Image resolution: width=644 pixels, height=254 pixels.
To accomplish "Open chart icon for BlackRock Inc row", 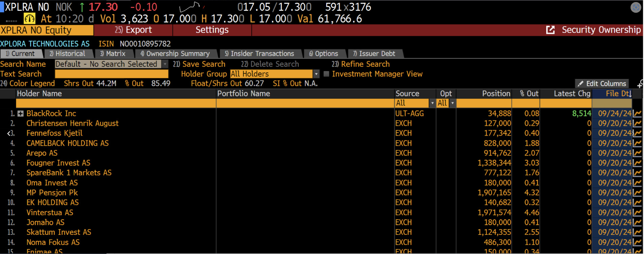I will (637, 114).
